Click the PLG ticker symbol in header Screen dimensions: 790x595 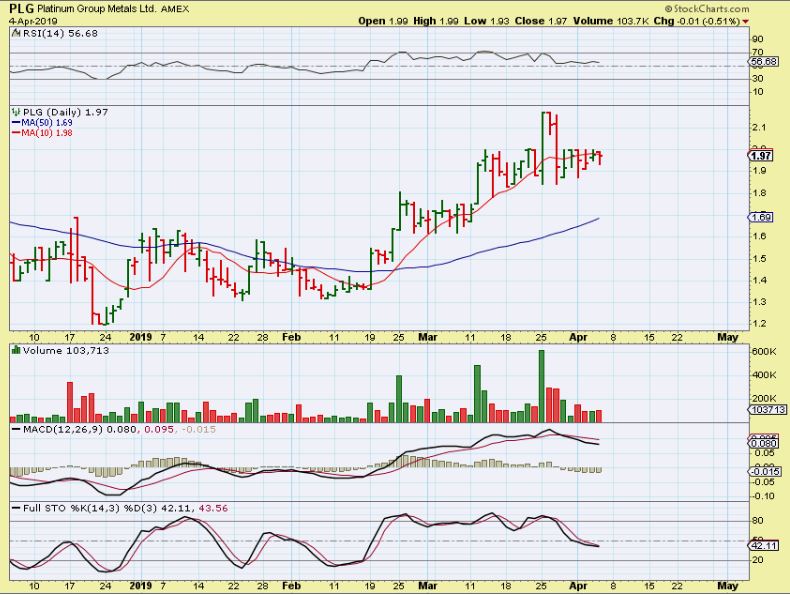click(22, 9)
